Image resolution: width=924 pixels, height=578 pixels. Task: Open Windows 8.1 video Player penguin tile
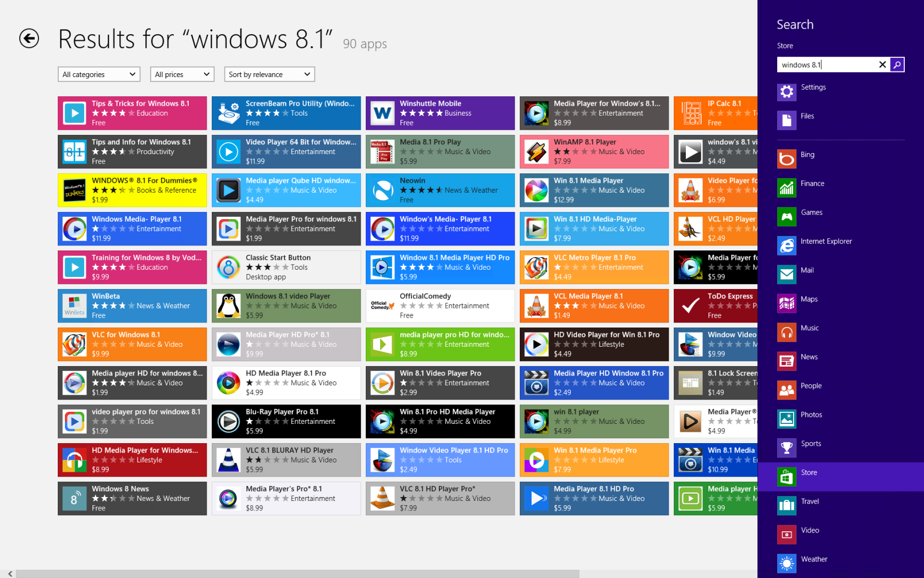click(286, 306)
